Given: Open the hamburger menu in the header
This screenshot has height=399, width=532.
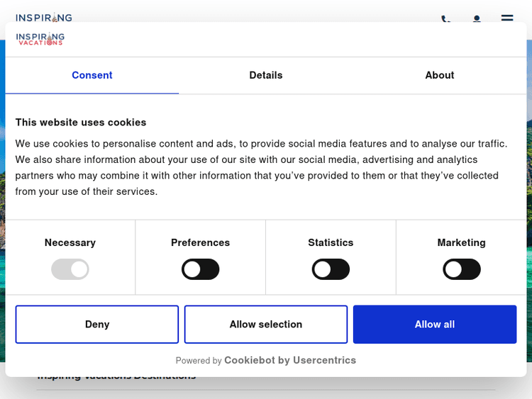Looking at the screenshot, I should [507, 18].
